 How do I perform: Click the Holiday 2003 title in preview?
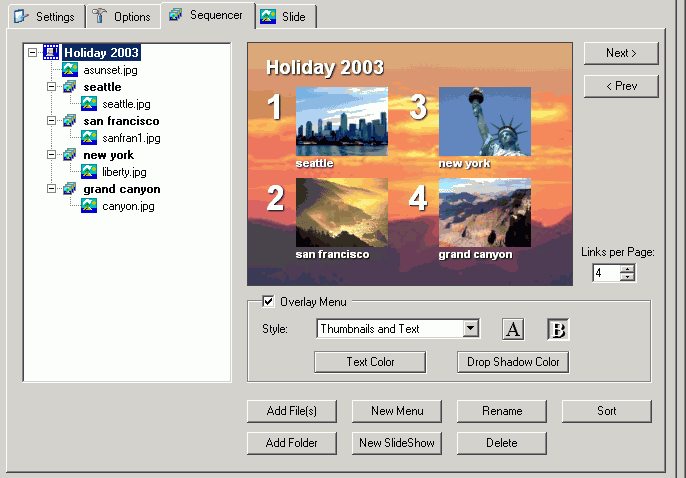click(325, 68)
